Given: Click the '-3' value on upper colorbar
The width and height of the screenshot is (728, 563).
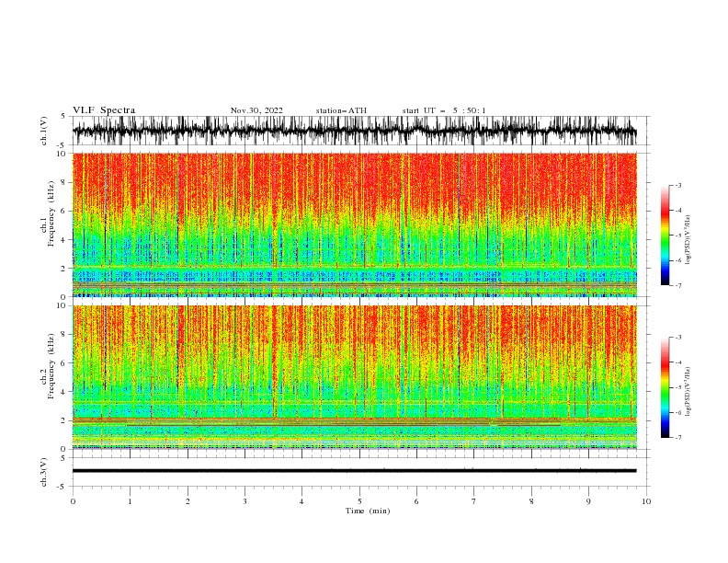Looking at the screenshot, I should coord(677,185).
